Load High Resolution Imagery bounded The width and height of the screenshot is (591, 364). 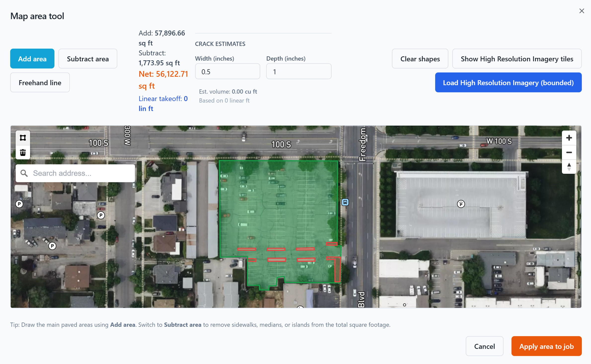pos(508,82)
